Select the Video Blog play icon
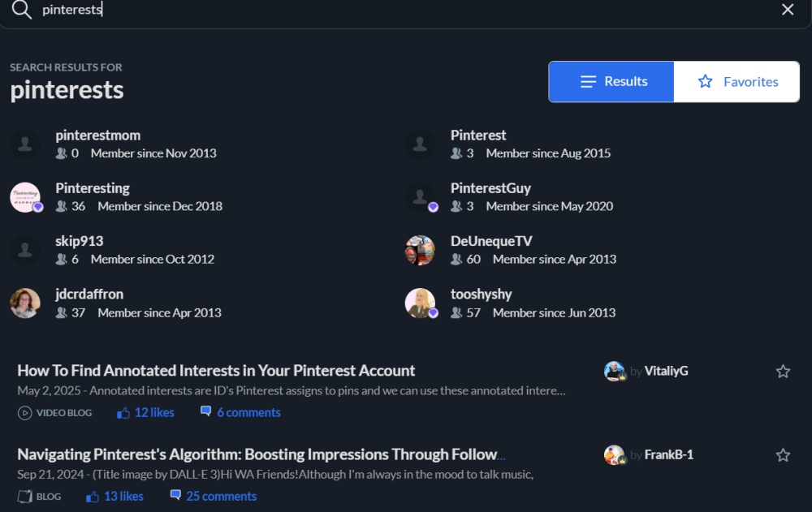This screenshot has width=812, height=512. (25, 412)
